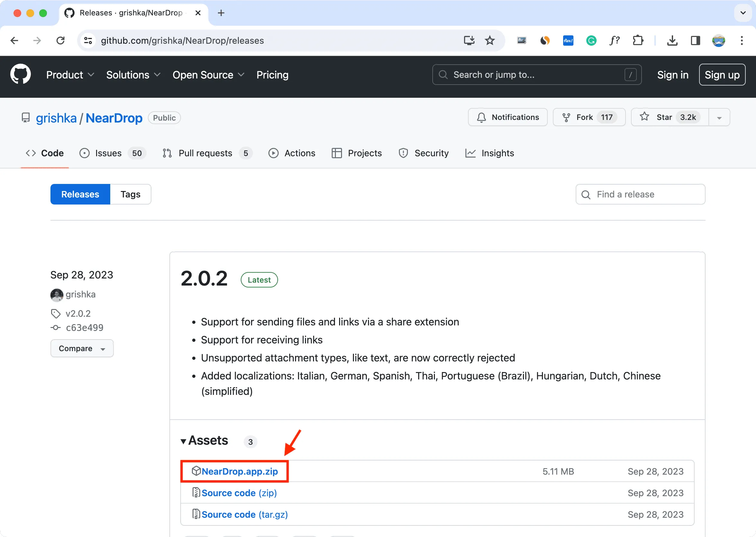Click the Find a release search box

tap(640, 194)
